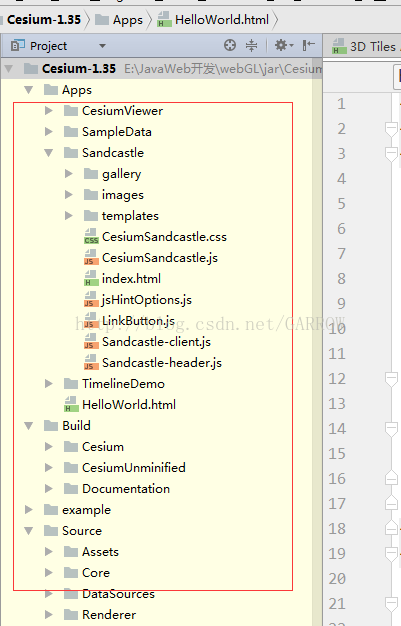Click the Documentation folder icon
This screenshot has height=626, width=401.
[x=71, y=488]
